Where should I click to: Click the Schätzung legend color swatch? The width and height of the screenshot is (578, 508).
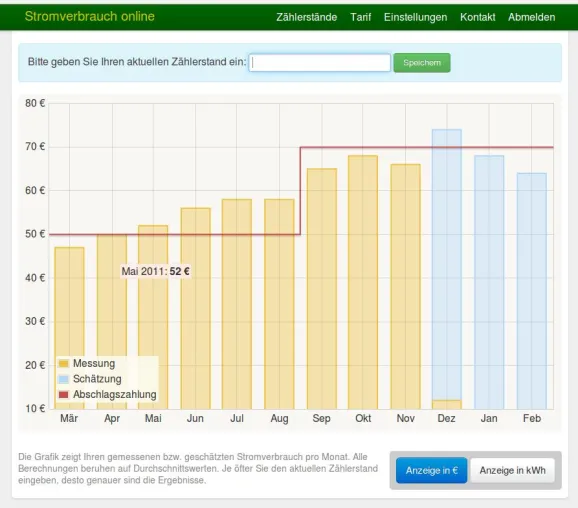tap(64, 379)
